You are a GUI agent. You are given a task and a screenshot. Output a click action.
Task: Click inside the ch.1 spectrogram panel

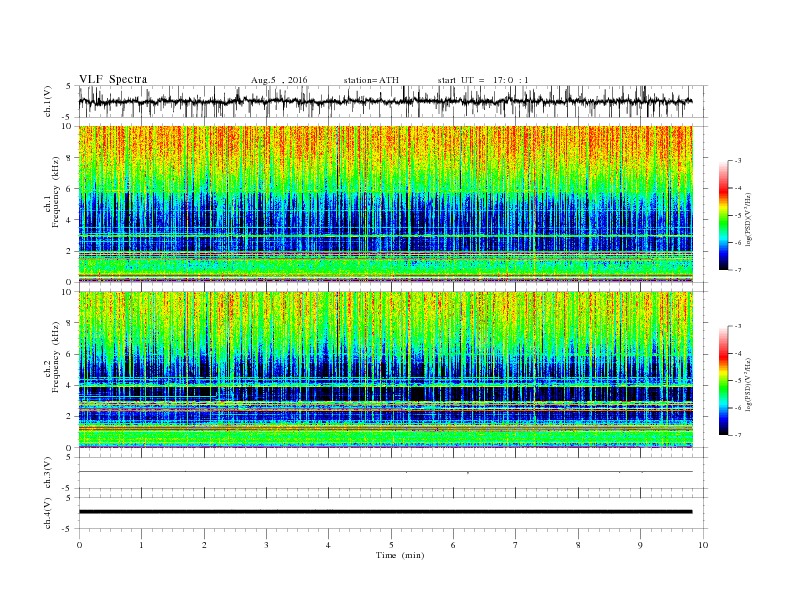385,204
